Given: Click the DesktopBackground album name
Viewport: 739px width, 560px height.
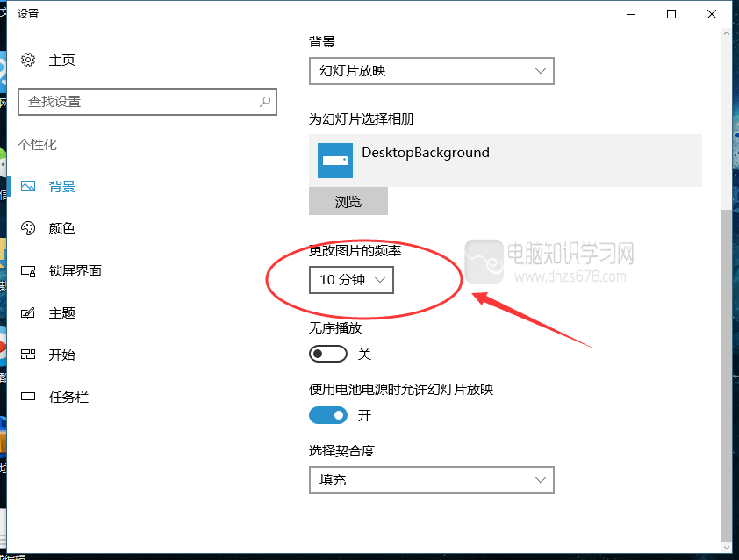Looking at the screenshot, I should (x=426, y=153).
